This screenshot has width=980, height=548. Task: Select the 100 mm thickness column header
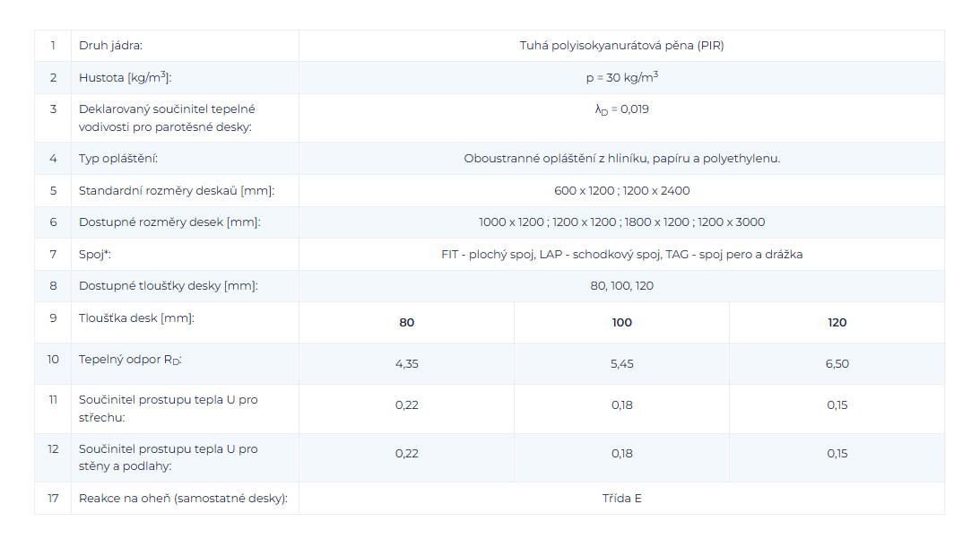[621, 323]
